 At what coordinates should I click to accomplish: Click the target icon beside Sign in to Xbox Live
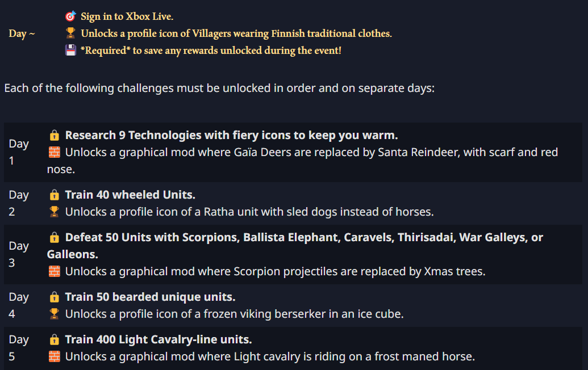click(70, 16)
